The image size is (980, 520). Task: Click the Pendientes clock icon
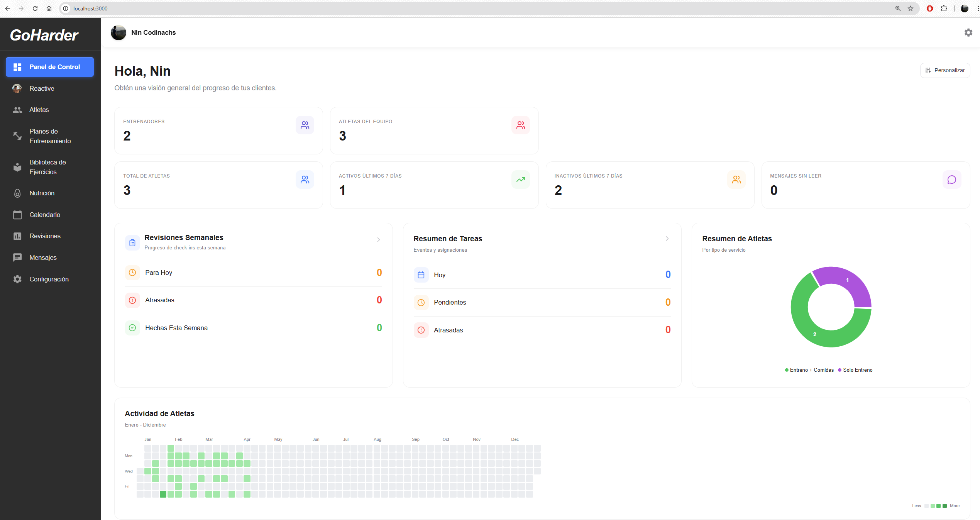click(421, 303)
